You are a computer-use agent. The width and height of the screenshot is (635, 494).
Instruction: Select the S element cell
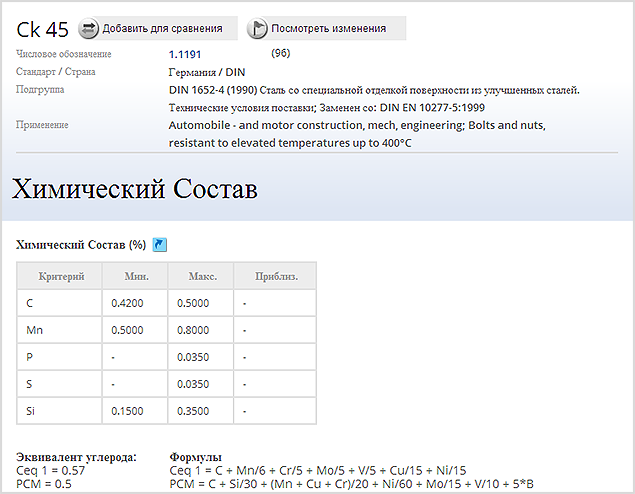(x=60, y=384)
